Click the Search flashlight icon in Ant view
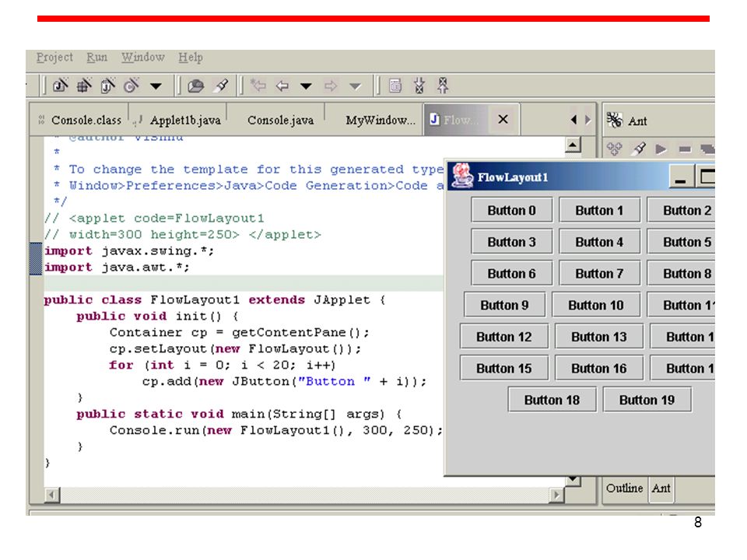 pyautogui.click(x=638, y=149)
